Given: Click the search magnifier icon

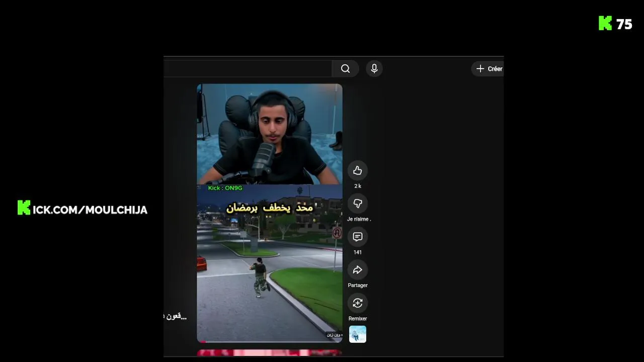Looking at the screenshot, I should tap(345, 69).
